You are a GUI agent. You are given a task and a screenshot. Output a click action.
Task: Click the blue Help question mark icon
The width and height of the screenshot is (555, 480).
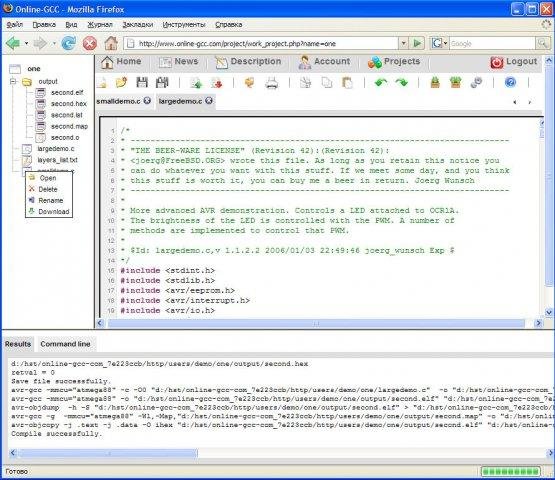tap(510, 82)
